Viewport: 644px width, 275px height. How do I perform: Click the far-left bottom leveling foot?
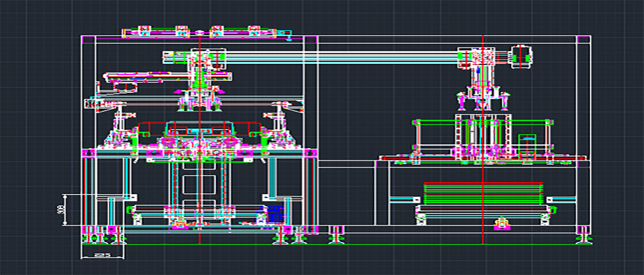click(x=87, y=235)
